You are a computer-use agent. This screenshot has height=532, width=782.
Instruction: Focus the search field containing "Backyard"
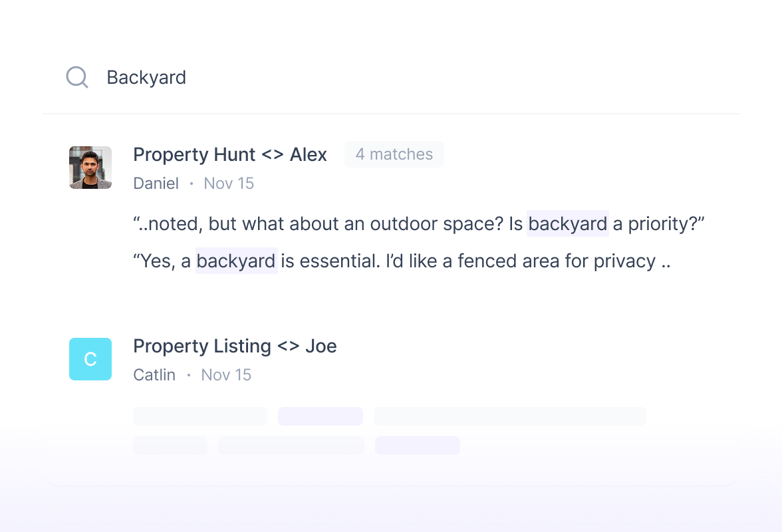pyautogui.click(x=332, y=78)
